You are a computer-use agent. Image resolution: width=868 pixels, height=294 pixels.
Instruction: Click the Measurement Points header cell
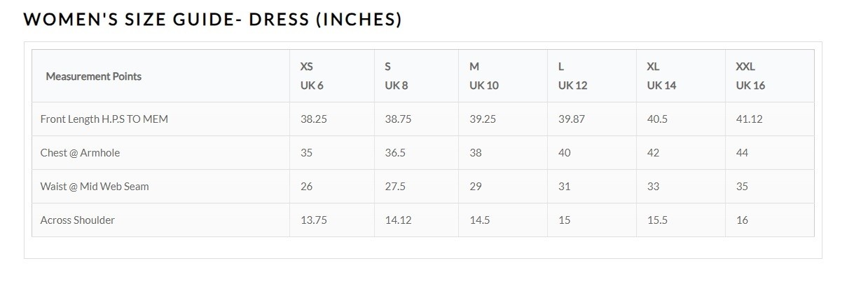[93, 76]
